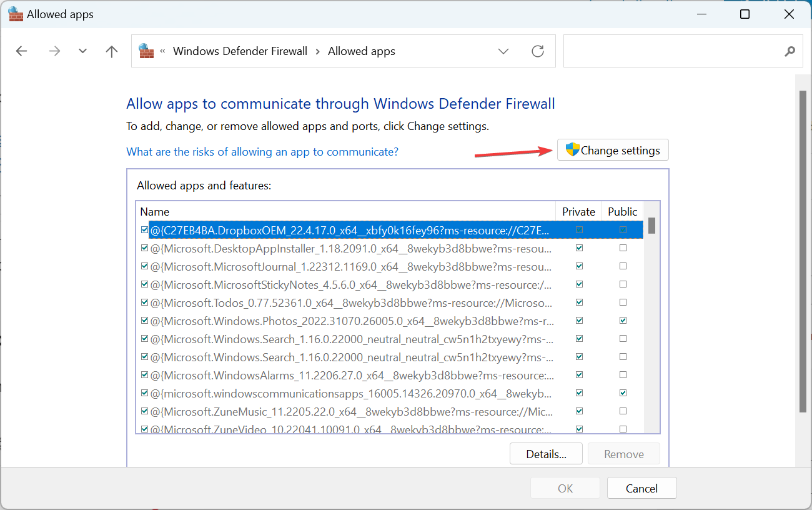Viewport: 812px width, 510px height.
Task: Maximize the Allowed apps window
Action: click(745, 14)
